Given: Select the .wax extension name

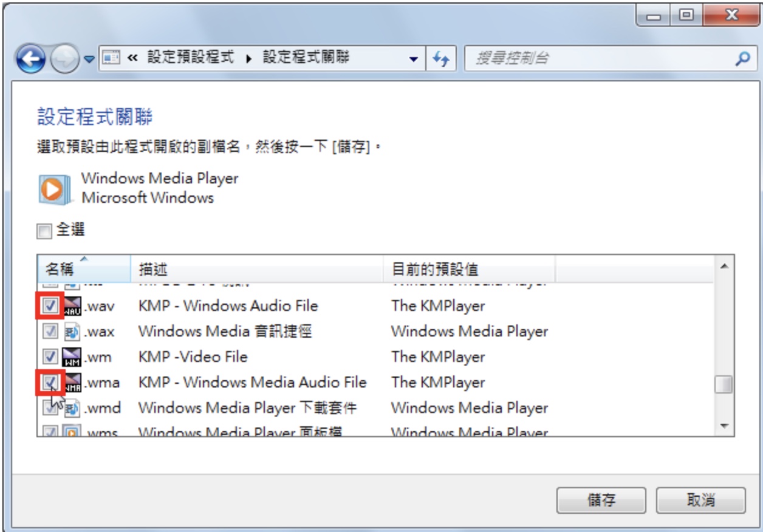Looking at the screenshot, I should [100, 332].
